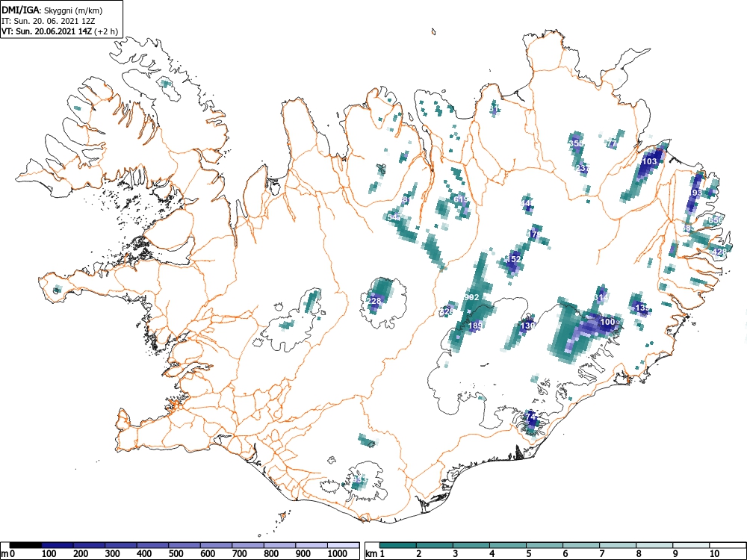Click the '314' visibility value on the map

coord(601,298)
